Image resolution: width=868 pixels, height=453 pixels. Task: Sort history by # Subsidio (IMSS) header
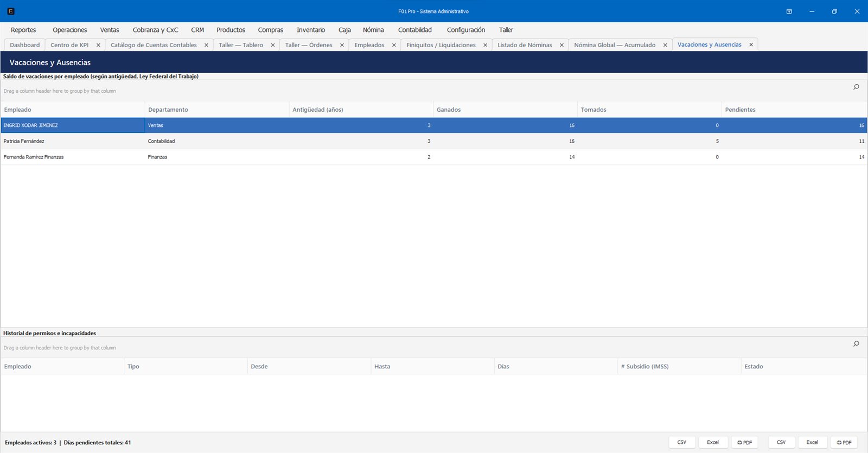click(x=679, y=367)
